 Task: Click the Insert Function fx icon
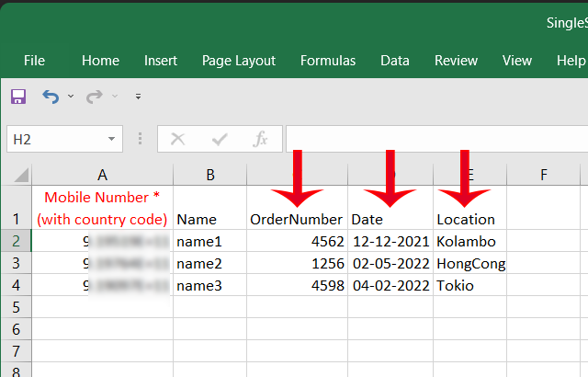(x=261, y=139)
